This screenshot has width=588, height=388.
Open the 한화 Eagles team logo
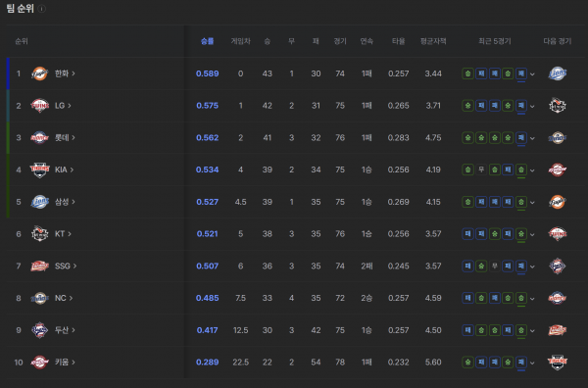pos(40,73)
